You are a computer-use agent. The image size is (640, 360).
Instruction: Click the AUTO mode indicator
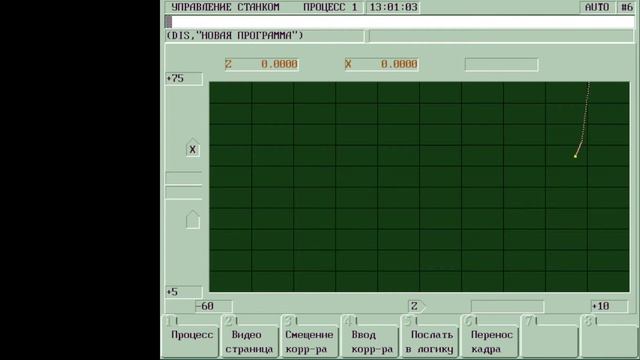pos(597,7)
